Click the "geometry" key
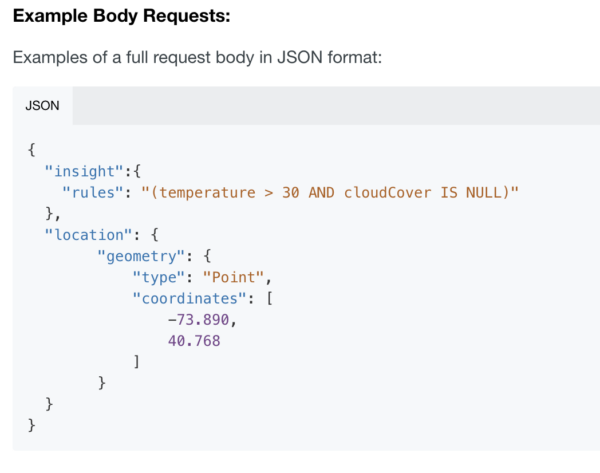The height and width of the screenshot is (473, 600). pos(142,256)
